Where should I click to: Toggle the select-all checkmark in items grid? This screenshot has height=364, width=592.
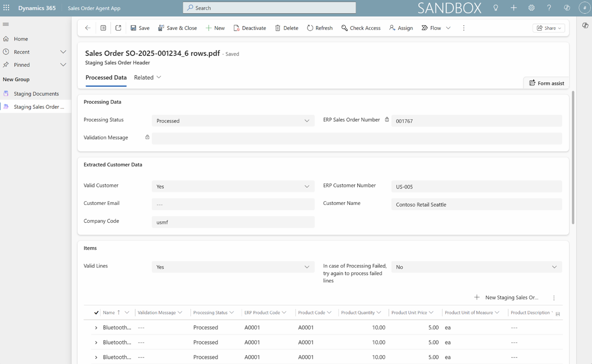(x=96, y=313)
